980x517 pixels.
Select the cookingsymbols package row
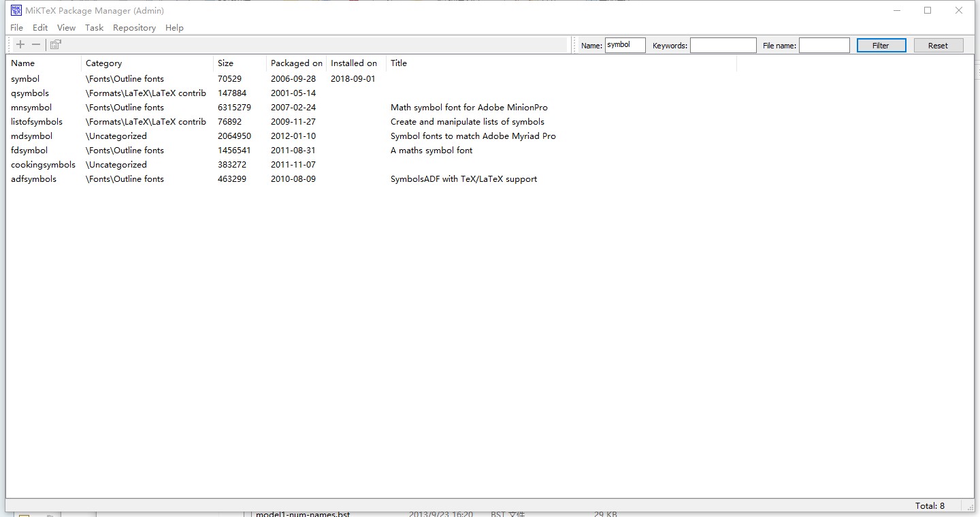(x=371, y=165)
